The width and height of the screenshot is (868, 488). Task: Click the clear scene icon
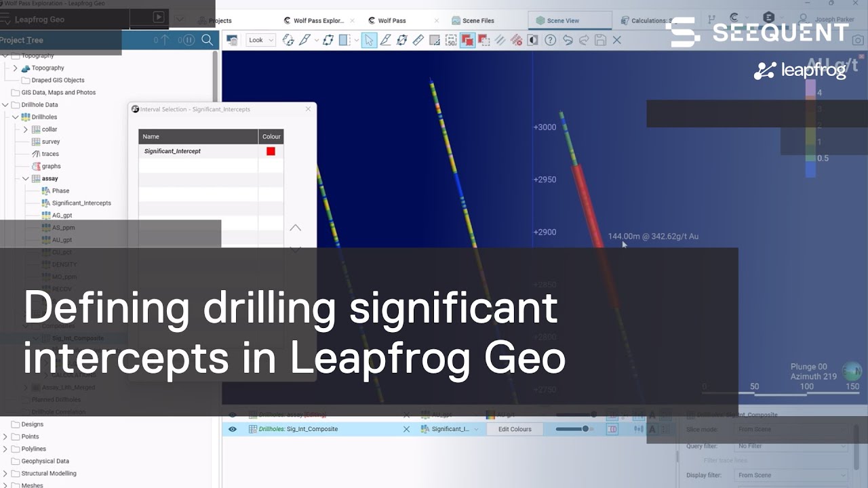[x=232, y=40]
